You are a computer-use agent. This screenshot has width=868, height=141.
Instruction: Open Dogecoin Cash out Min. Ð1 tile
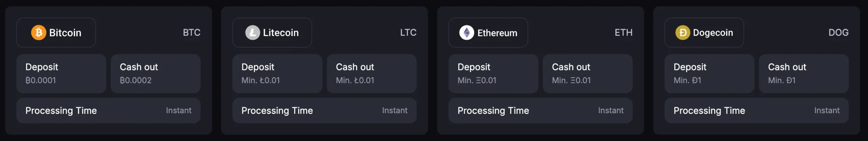(x=804, y=74)
